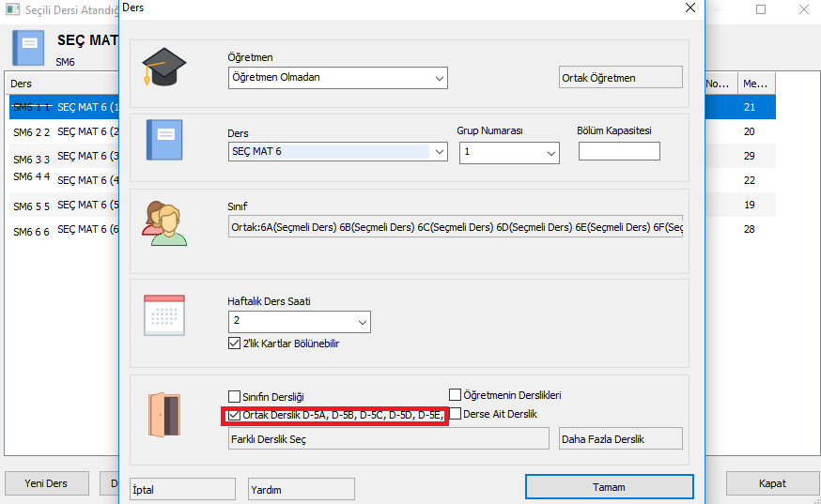This screenshot has width=821, height=504.
Task: Click the Kapat button in the background window
Action: tap(772, 483)
